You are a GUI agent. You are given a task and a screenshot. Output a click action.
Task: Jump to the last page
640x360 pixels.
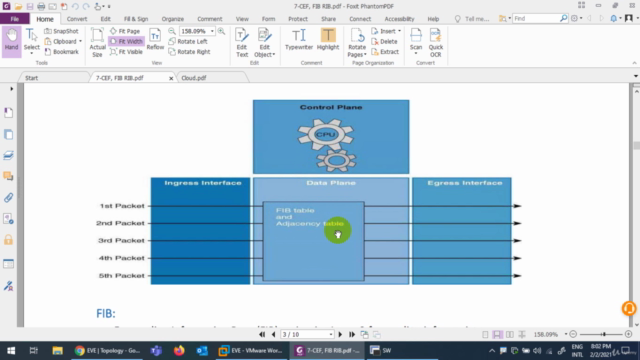click(352, 334)
